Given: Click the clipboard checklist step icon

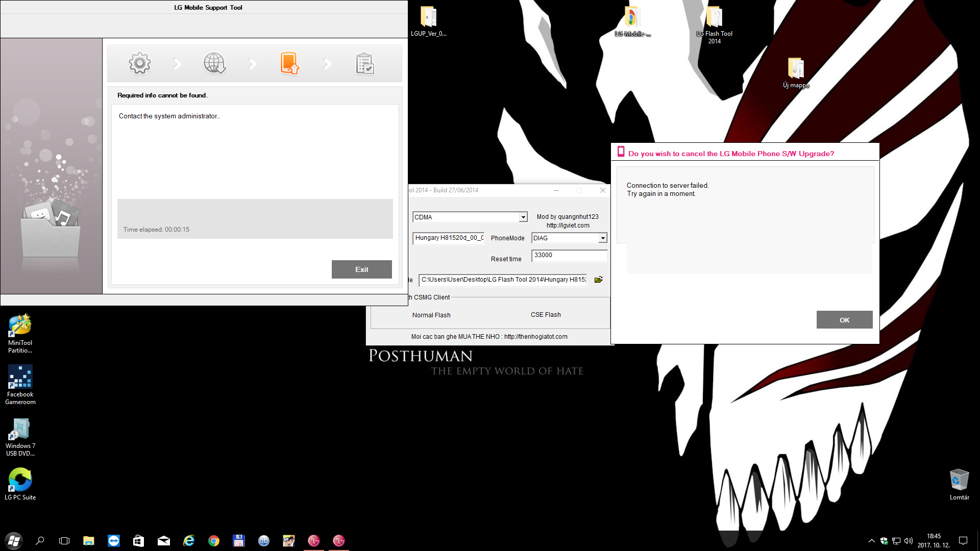Looking at the screenshot, I should coord(365,64).
